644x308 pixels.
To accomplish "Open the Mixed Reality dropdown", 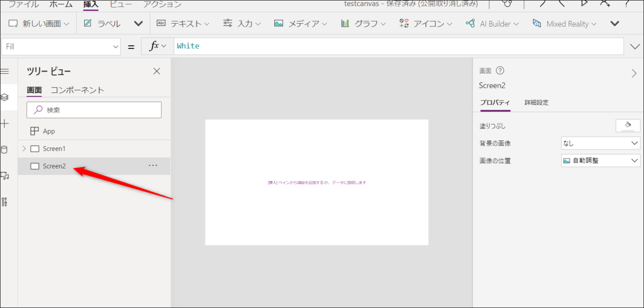I will click(566, 24).
